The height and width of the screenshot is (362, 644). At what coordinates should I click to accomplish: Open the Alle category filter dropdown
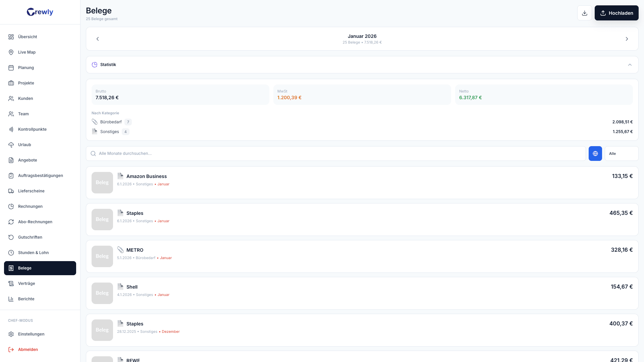[621, 154]
